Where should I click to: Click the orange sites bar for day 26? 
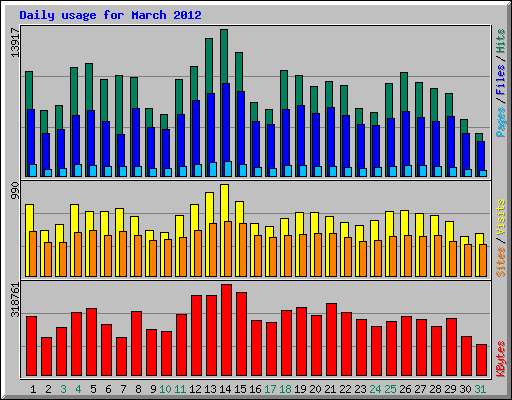point(408,256)
